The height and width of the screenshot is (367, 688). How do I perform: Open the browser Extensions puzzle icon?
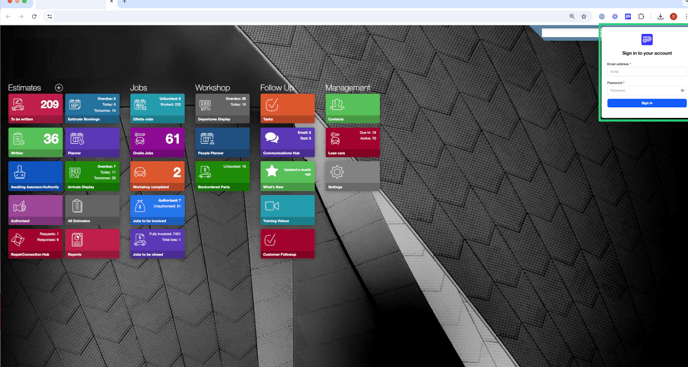point(641,17)
